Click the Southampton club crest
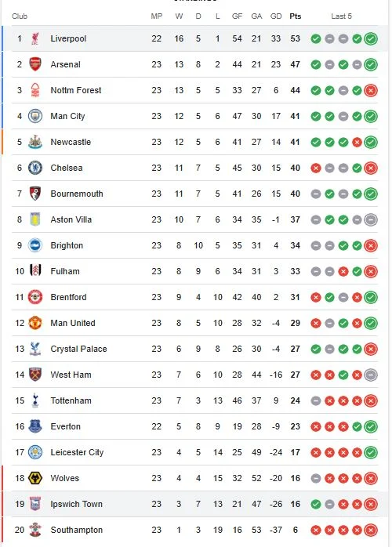The image size is (392, 547). click(35, 530)
